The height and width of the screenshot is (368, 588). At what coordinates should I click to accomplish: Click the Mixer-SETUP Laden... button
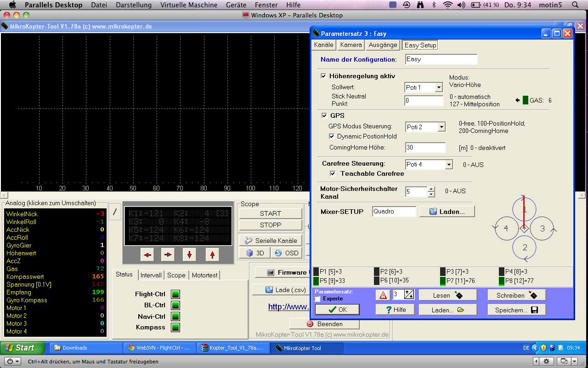[x=447, y=212]
